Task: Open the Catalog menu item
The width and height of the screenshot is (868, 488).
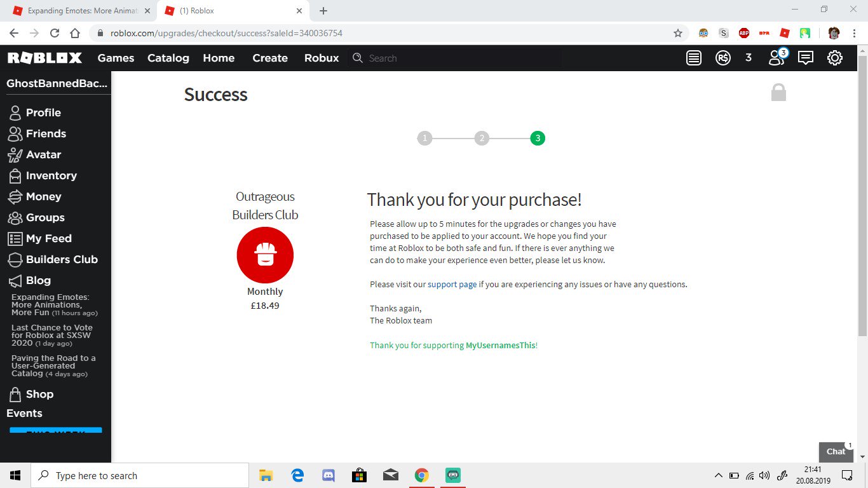Action: [x=168, y=58]
